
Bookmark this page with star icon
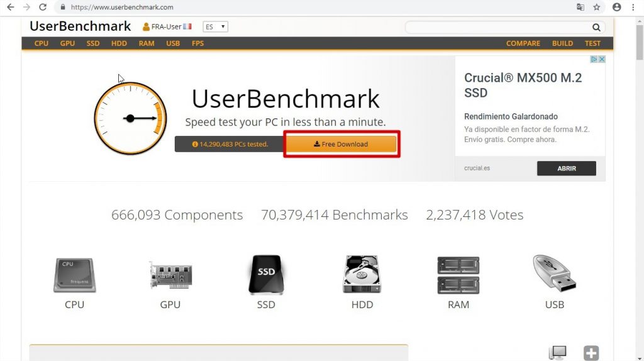(x=597, y=7)
